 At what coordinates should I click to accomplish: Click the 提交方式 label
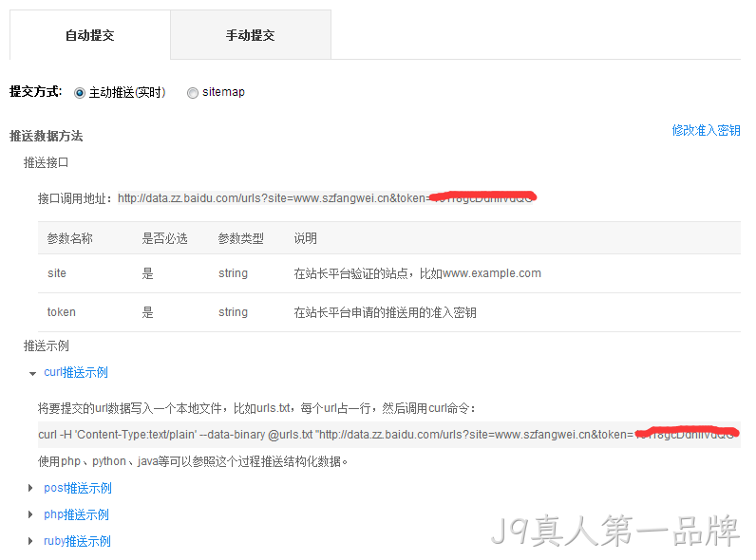(36, 91)
